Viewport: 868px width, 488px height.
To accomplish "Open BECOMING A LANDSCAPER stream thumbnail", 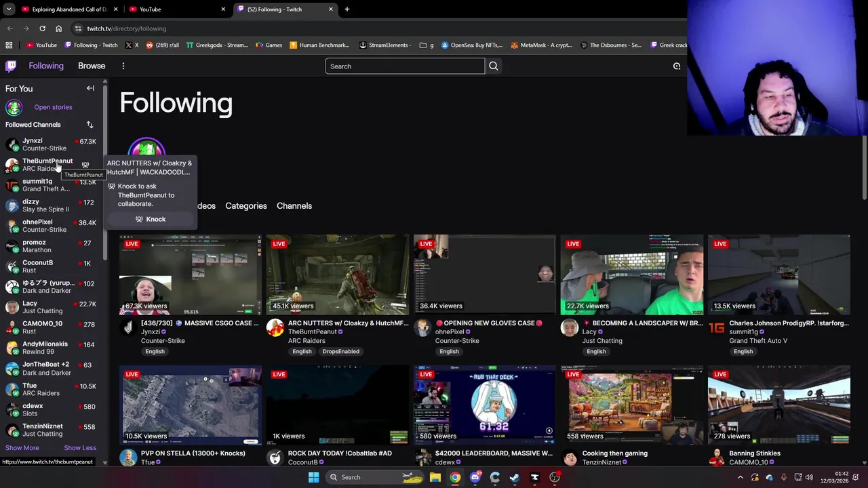I will pyautogui.click(x=632, y=274).
